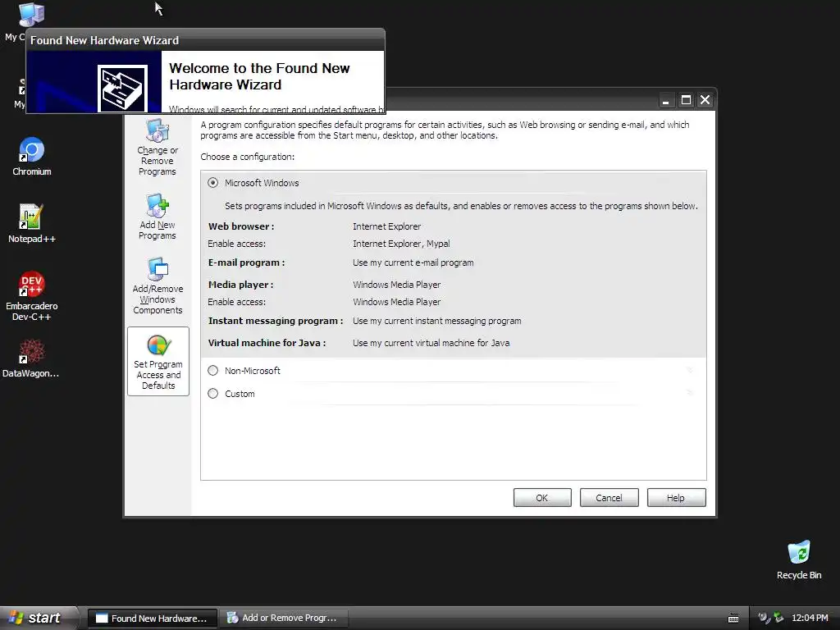Expand the Non-Microsoft section chevron
This screenshot has width=840, height=630.
[690, 370]
